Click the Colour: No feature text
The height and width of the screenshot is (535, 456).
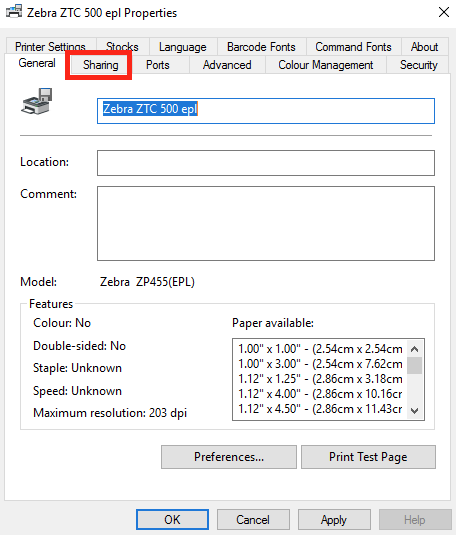(62, 323)
